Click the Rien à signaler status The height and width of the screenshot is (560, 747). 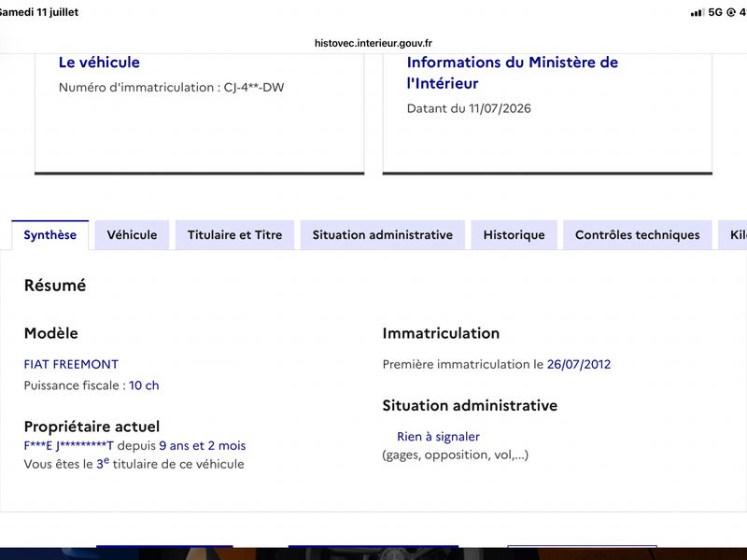pyautogui.click(x=438, y=437)
